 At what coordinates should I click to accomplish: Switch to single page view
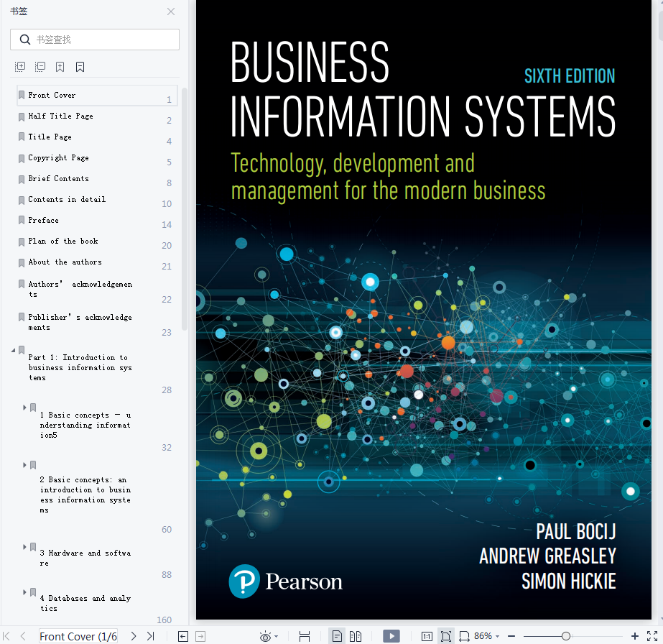click(x=337, y=636)
